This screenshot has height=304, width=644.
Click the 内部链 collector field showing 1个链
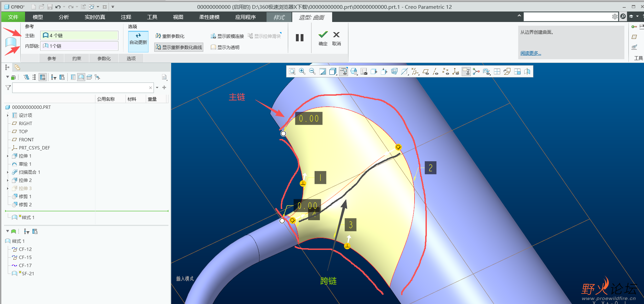tap(79, 46)
